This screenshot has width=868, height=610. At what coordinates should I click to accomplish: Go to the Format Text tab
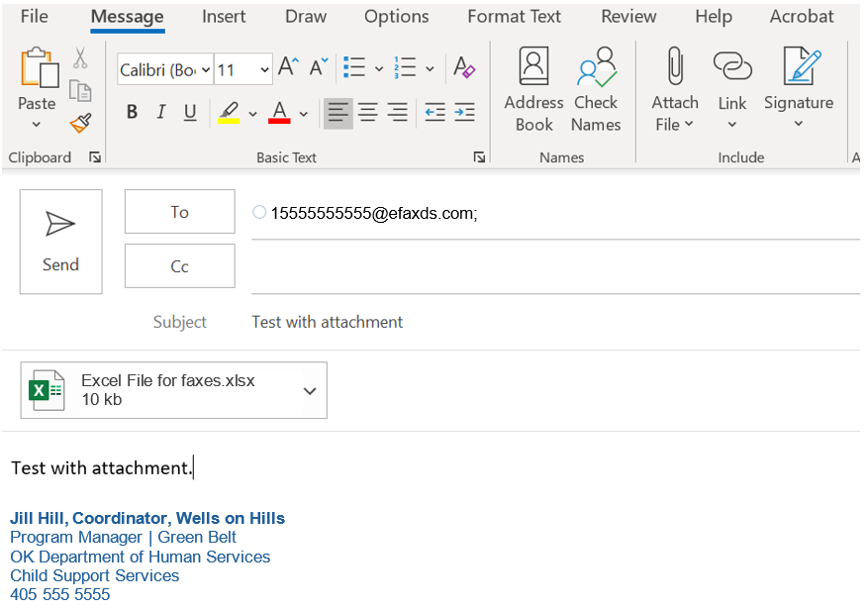(x=515, y=16)
